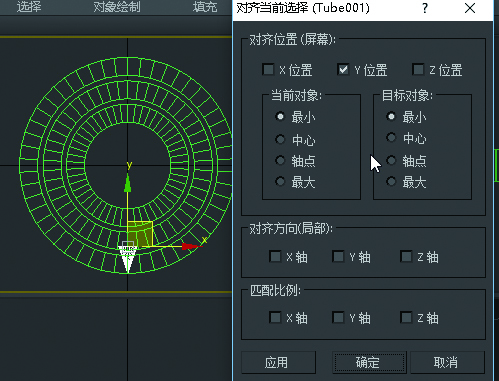Enable the X 位置 checkbox
This screenshot has height=381, width=499.
(x=268, y=70)
